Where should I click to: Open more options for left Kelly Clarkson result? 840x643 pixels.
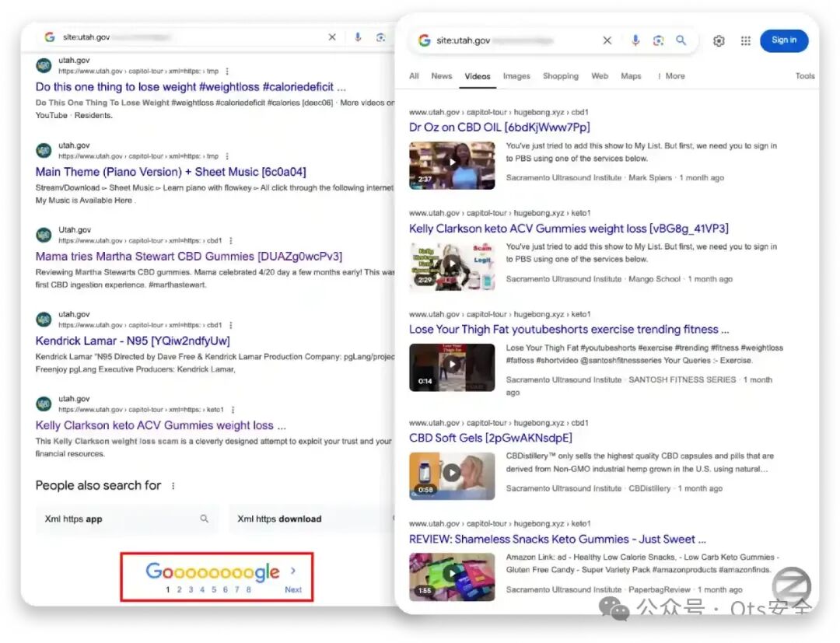233,410
